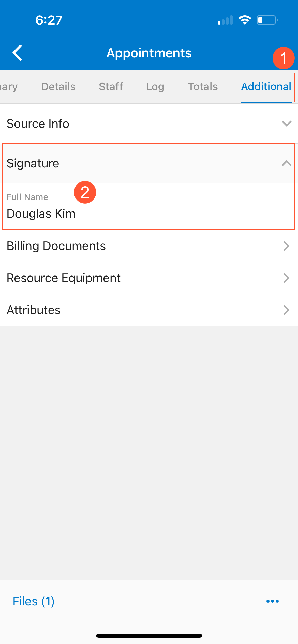Tap the Full Name field Douglas Kim

tap(41, 213)
